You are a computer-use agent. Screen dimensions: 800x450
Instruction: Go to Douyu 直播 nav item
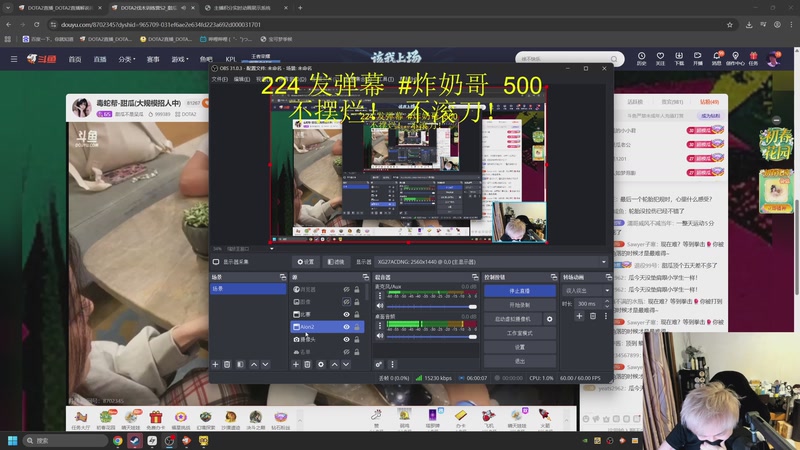pyautogui.click(x=100, y=59)
